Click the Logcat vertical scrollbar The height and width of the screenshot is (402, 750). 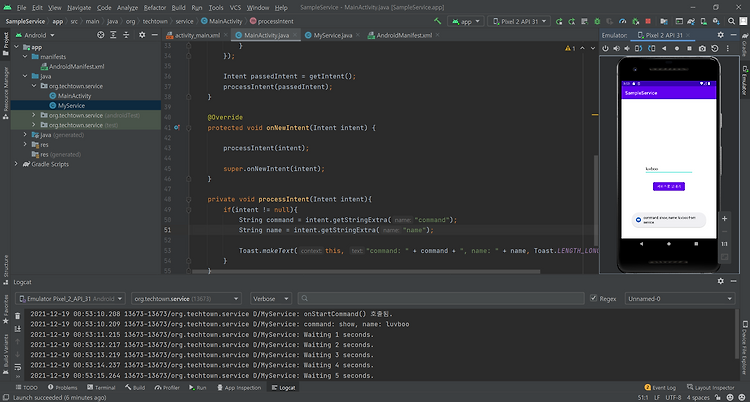(x=737, y=334)
